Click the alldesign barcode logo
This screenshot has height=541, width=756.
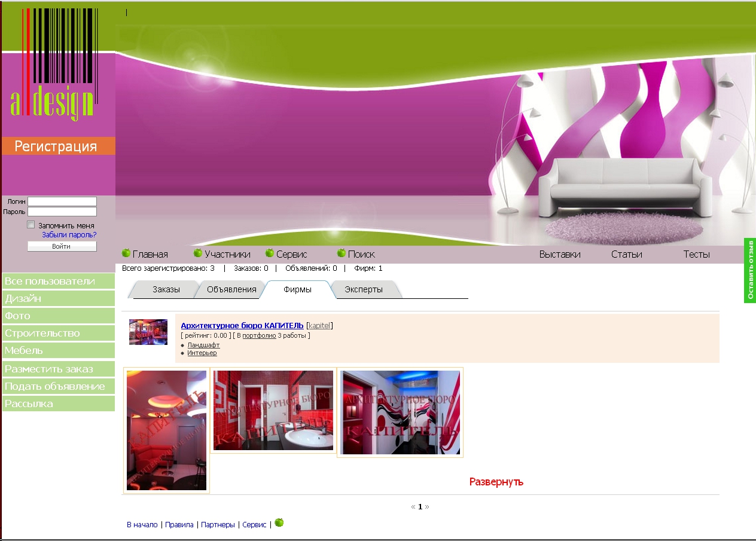53,64
